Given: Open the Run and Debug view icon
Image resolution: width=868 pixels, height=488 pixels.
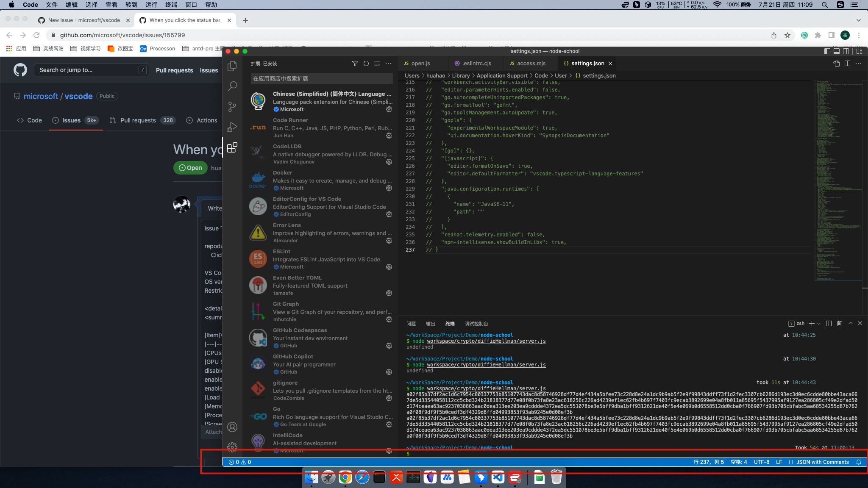Looking at the screenshot, I should pos(232,127).
